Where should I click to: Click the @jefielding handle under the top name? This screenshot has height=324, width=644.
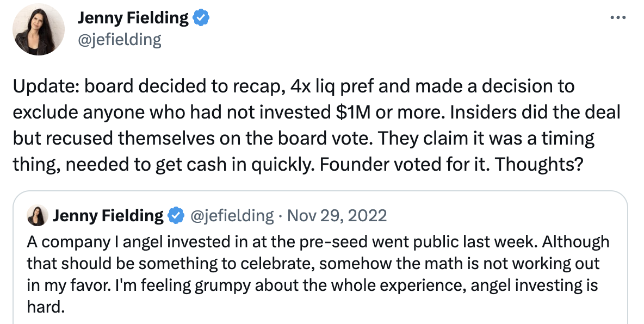pos(119,40)
